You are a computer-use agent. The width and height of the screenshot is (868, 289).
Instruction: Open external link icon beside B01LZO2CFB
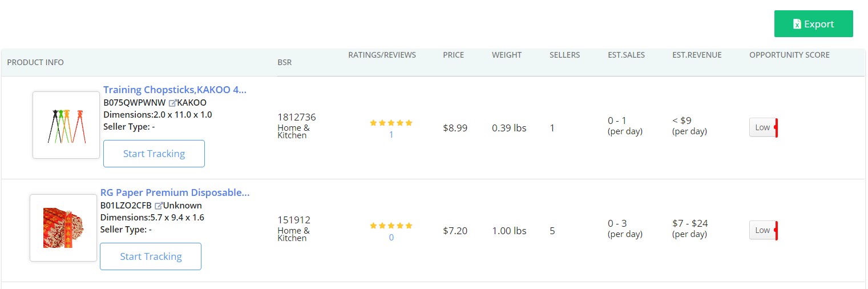tap(159, 206)
